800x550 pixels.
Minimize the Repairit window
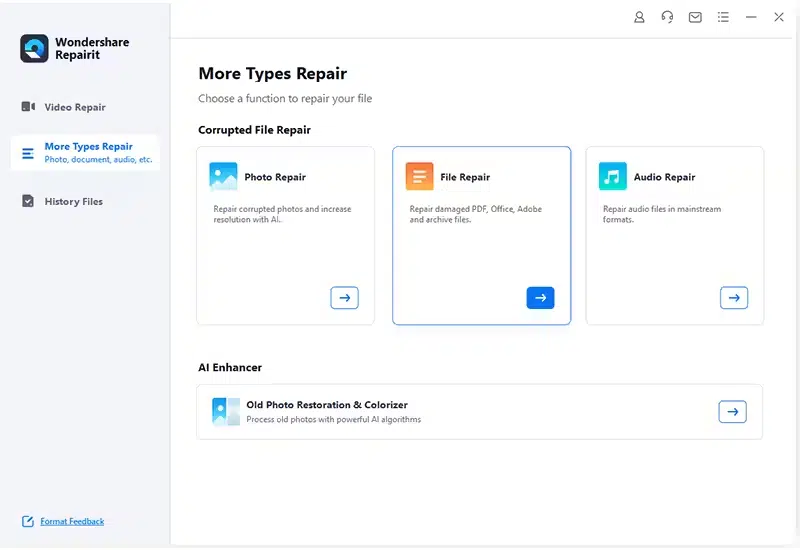point(751,17)
